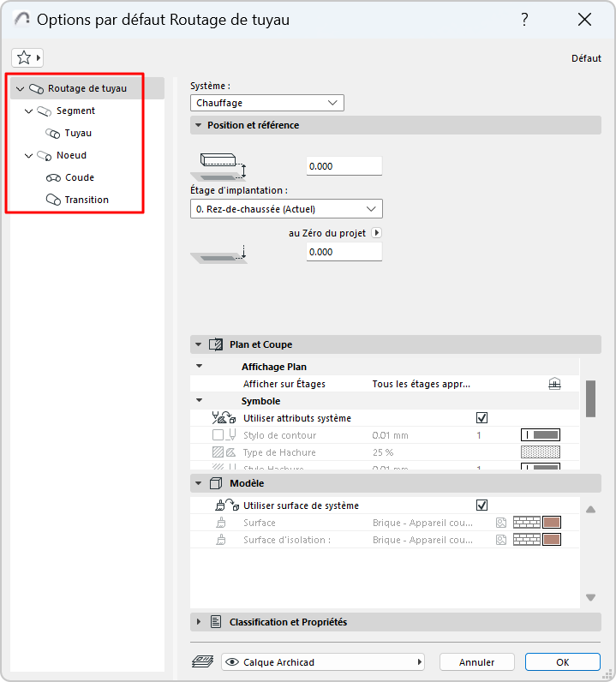Click the Coude elbow icon in tree

coord(53,178)
